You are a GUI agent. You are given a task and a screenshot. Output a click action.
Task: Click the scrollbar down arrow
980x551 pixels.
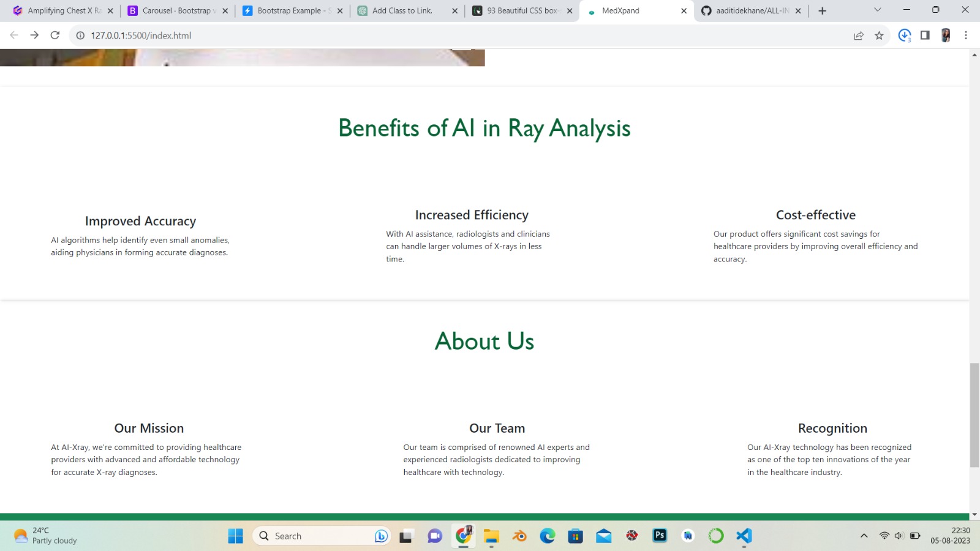tap(974, 515)
